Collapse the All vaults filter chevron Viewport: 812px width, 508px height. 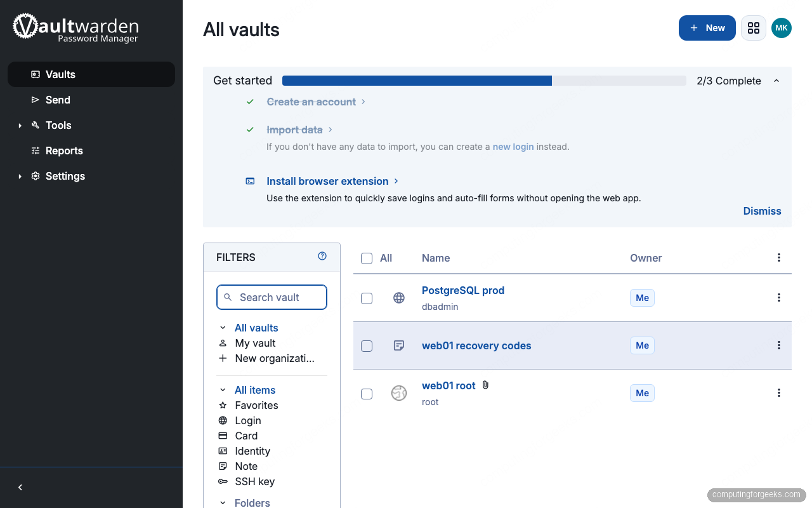(223, 328)
